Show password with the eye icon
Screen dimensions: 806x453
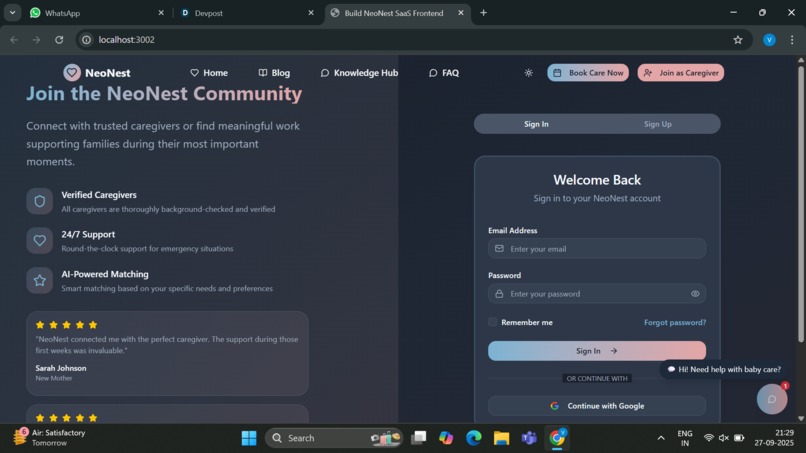point(695,294)
